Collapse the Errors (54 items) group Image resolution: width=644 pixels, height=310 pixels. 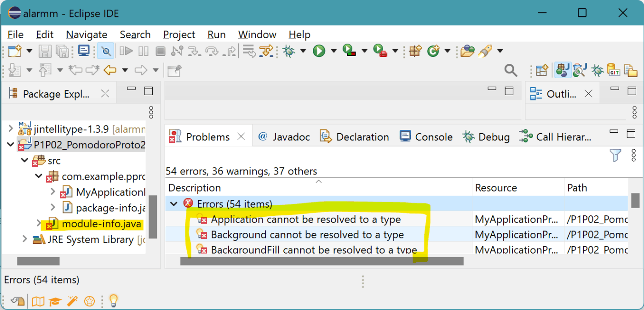[x=174, y=203]
